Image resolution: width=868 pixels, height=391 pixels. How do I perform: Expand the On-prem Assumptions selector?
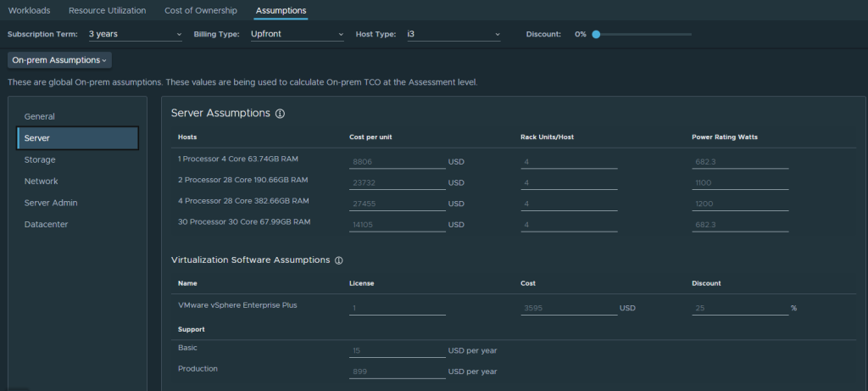click(59, 60)
